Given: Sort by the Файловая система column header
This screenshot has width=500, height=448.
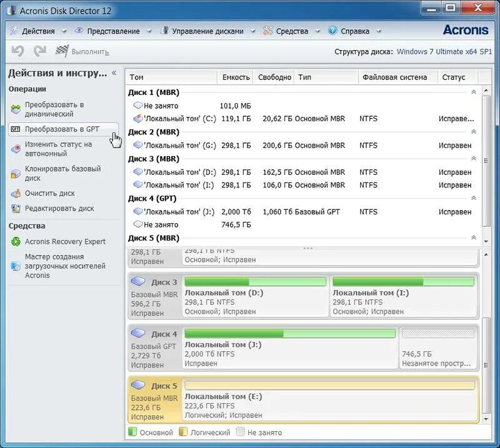Looking at the screenshot, I should click(x=398, y=77).
